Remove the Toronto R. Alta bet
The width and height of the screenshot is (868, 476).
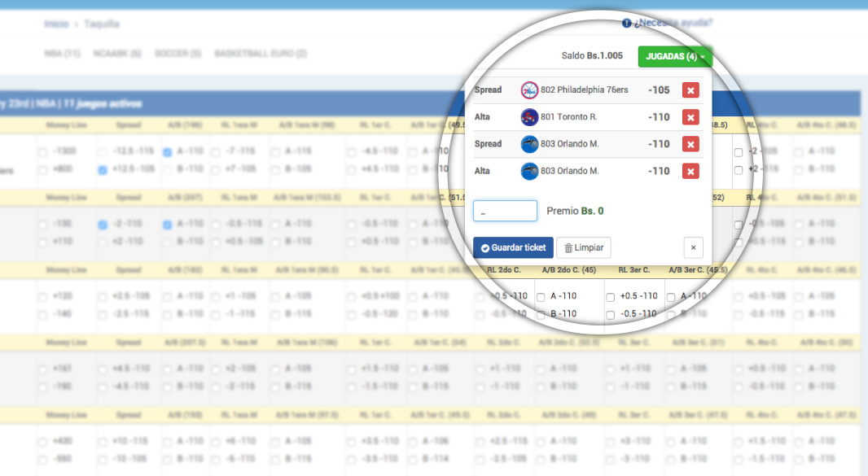[690, 117]
